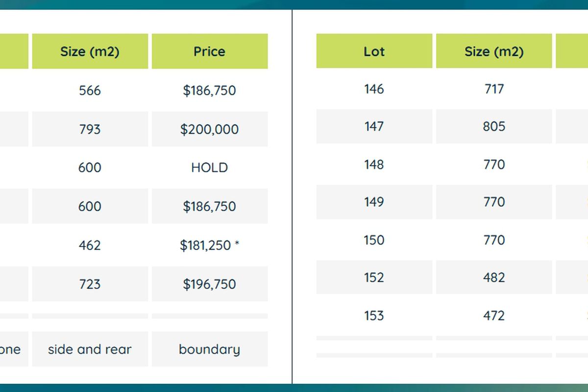Click the Lot column header
This screenshot has height=392, width=588.
click(374, 51)
